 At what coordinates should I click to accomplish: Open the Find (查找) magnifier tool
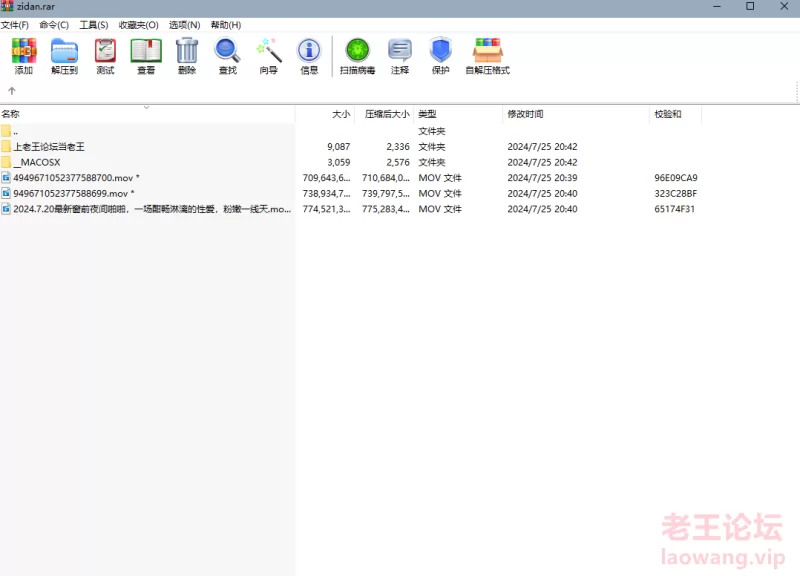tap(227, 56)
